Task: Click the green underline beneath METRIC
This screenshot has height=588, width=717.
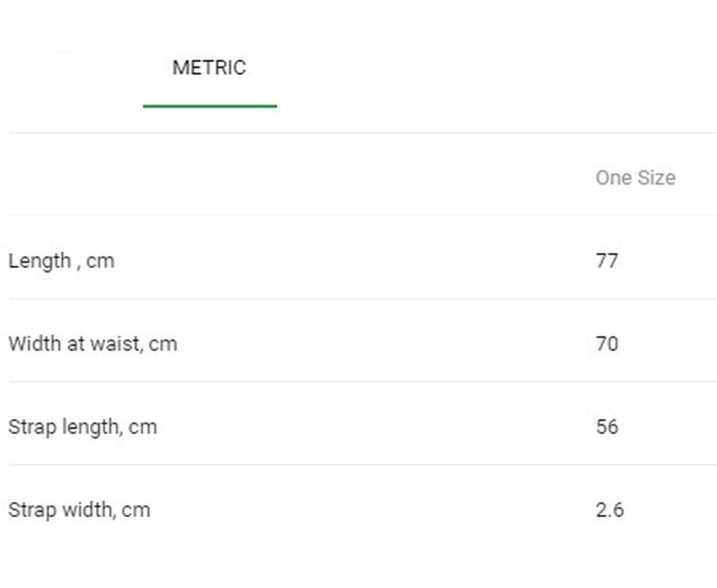Action: [210, 106]
